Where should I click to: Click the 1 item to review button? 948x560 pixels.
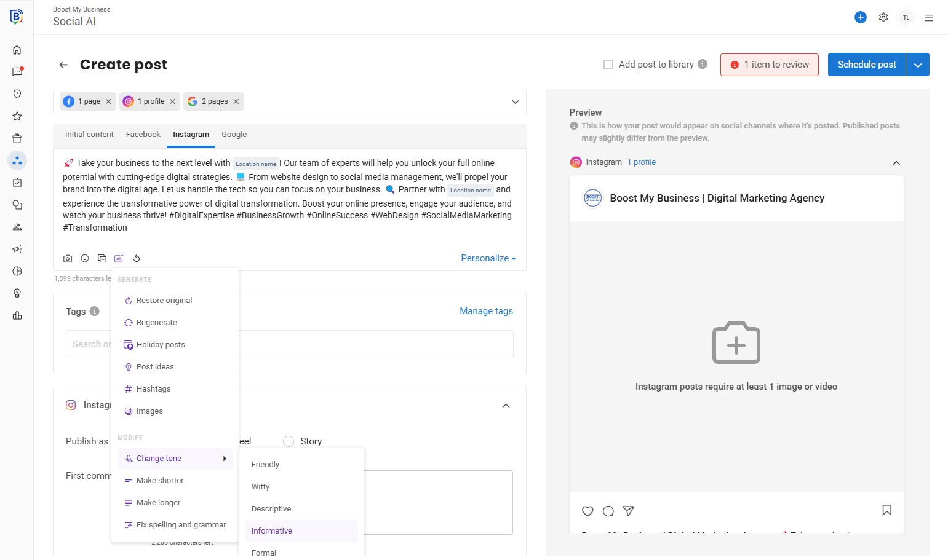click(x=769, y=65)
